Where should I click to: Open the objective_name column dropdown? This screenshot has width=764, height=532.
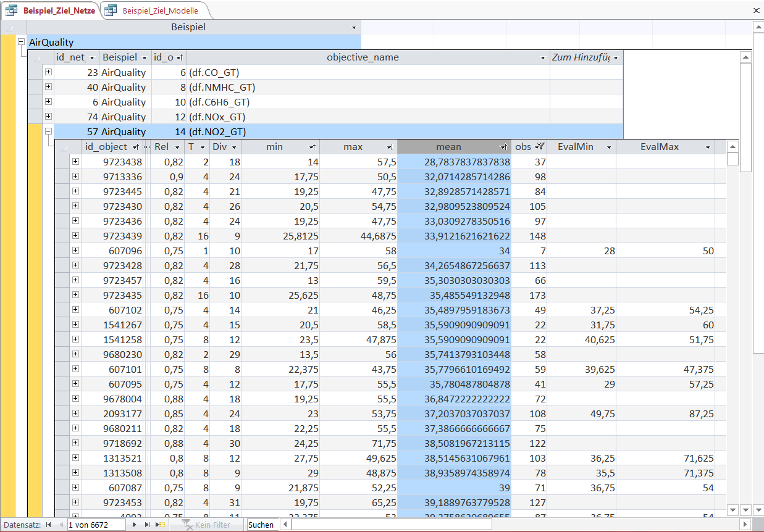(542, 57)
